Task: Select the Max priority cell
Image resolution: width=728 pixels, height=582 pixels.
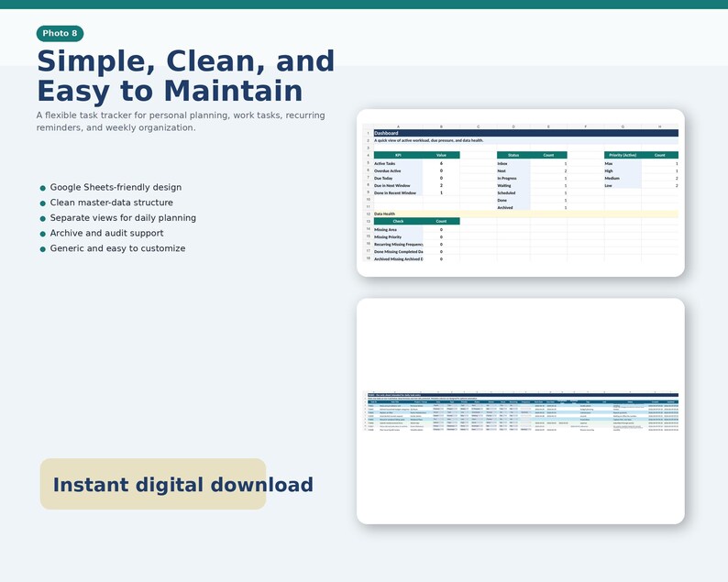Action: pyautogui.click(x=623, y=163)
